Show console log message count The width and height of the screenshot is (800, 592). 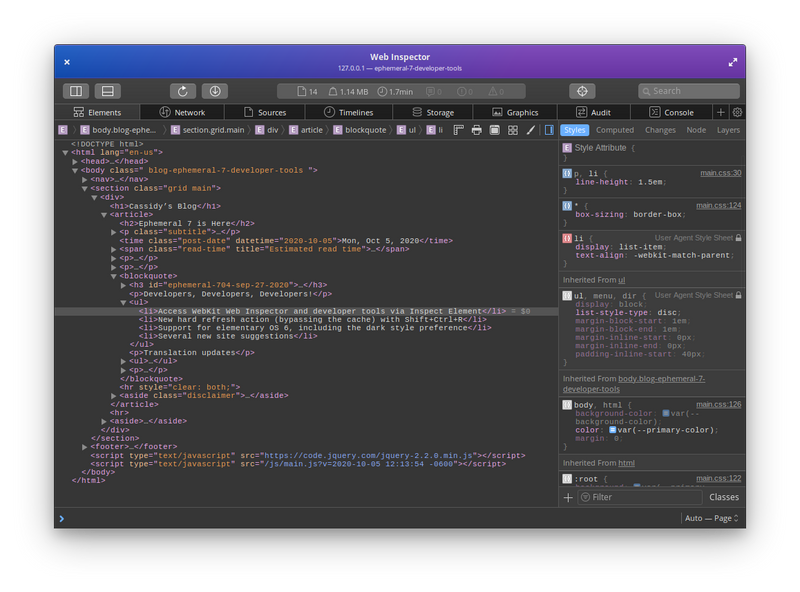[x=434, y=92]
